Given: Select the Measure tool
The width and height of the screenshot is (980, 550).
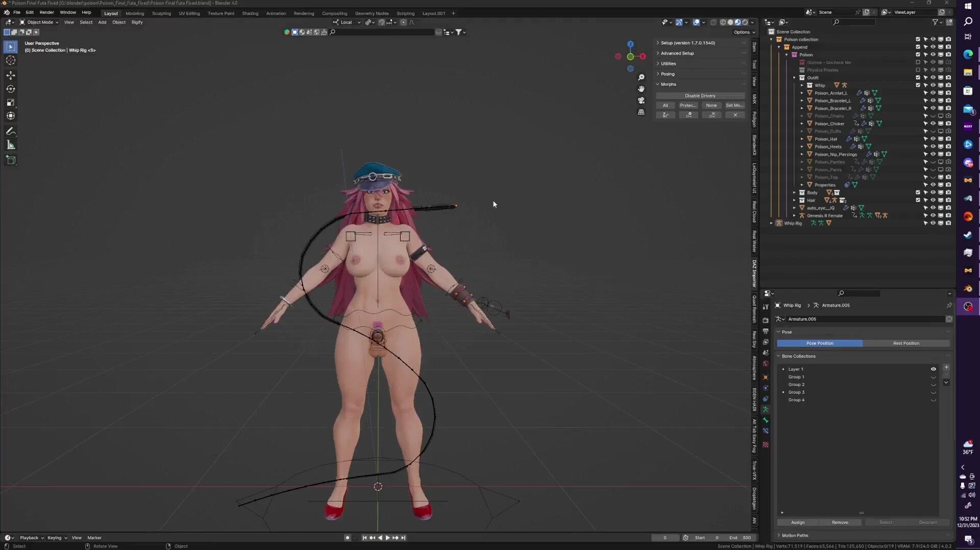Looking at the screenshot, I should (x=10, y=146).
